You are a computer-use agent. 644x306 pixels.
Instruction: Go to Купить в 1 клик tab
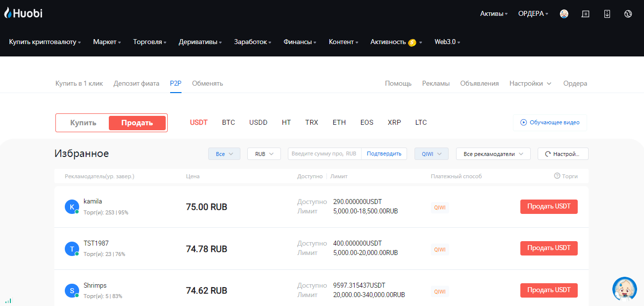79,84
